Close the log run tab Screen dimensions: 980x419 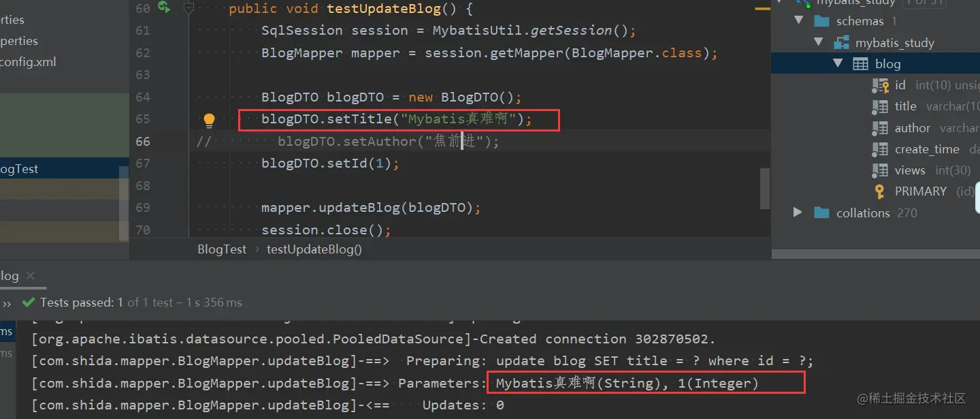[x=30, y=276]
